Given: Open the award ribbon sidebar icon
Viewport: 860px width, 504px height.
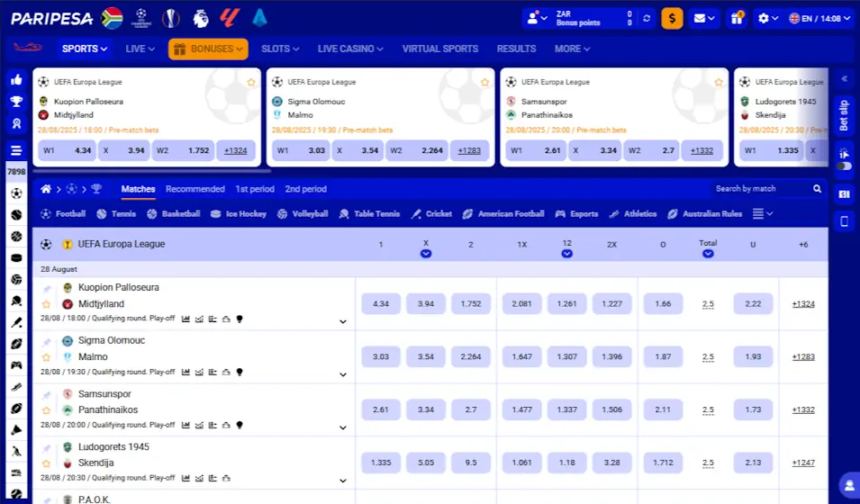Looking at the screenshot, I should tap(16, 123).
